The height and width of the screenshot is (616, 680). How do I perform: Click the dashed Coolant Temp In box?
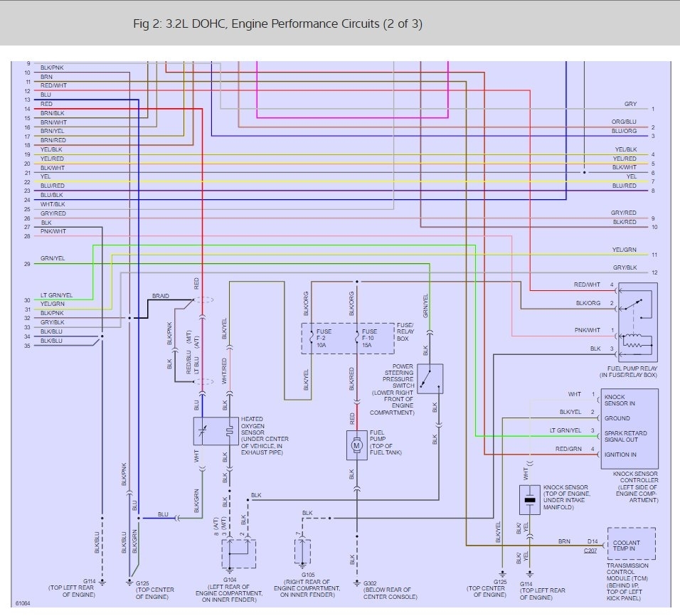click(631, 543)
